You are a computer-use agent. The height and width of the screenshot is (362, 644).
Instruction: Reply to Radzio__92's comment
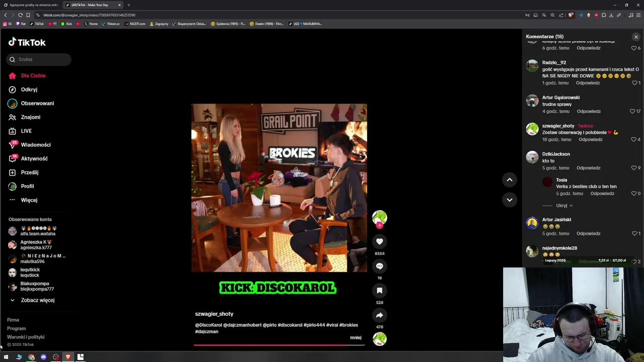(x=588, y=83)
